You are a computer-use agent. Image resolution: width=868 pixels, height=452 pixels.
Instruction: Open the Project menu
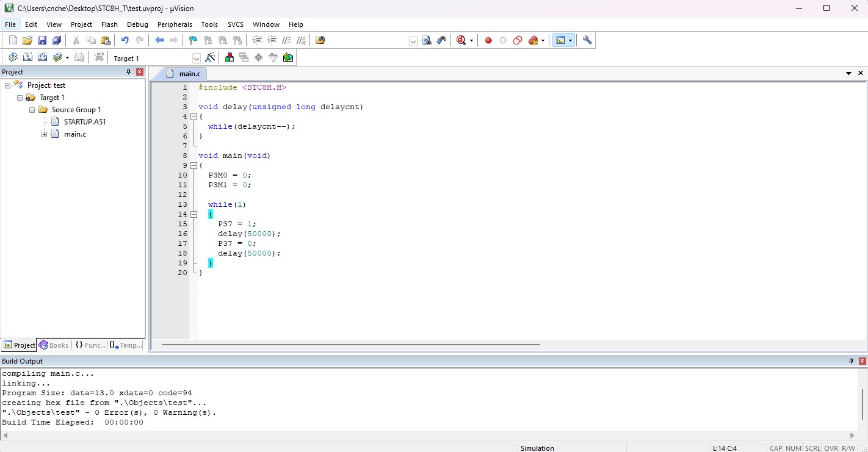click(x=81, y=24)
